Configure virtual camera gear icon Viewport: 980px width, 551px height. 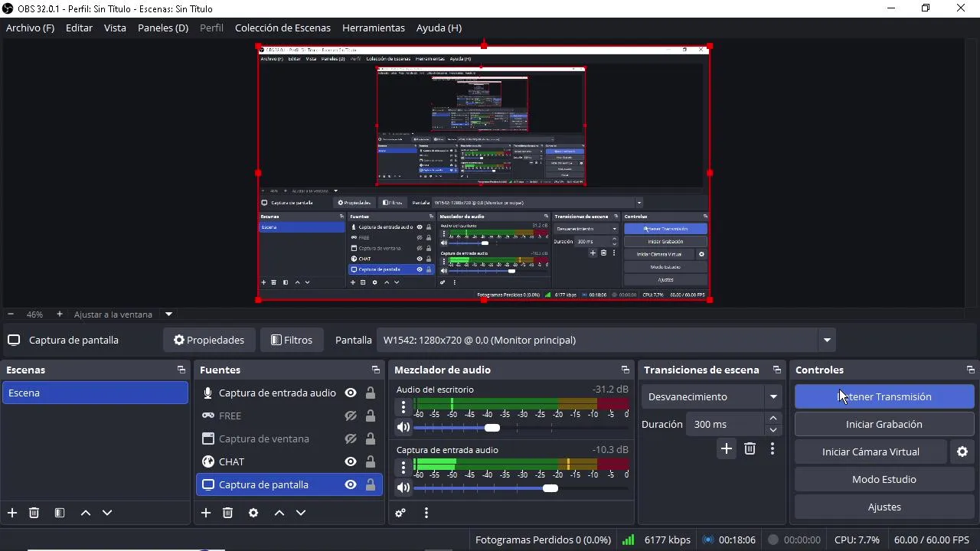[x=962, y=452]
